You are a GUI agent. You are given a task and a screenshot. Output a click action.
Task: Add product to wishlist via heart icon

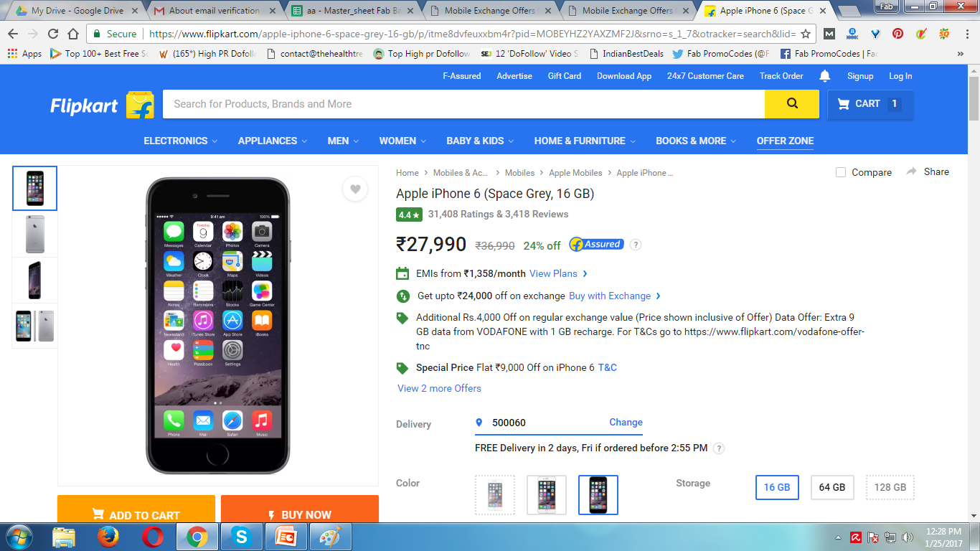(x=355, y=189)
